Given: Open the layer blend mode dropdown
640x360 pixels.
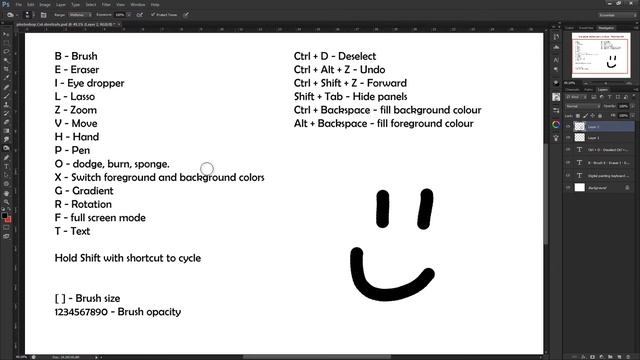Looking at the screenshot, I should click(583, 106).
